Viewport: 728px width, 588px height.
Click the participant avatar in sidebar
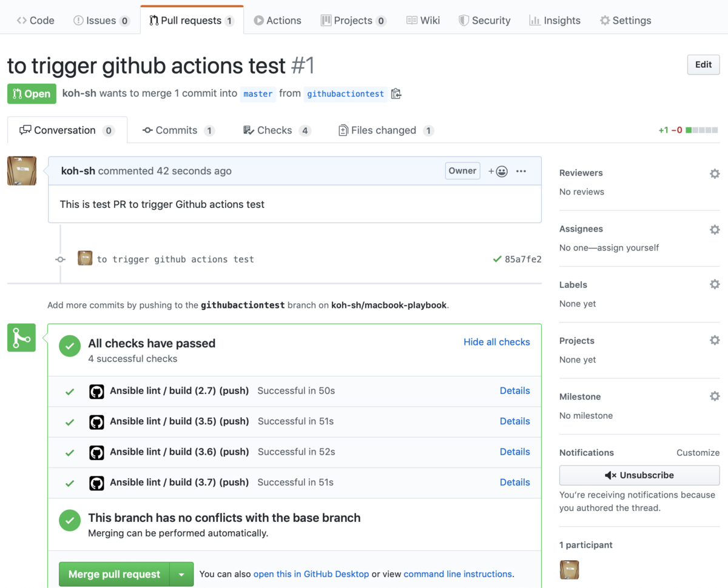(x=569, y=570)
